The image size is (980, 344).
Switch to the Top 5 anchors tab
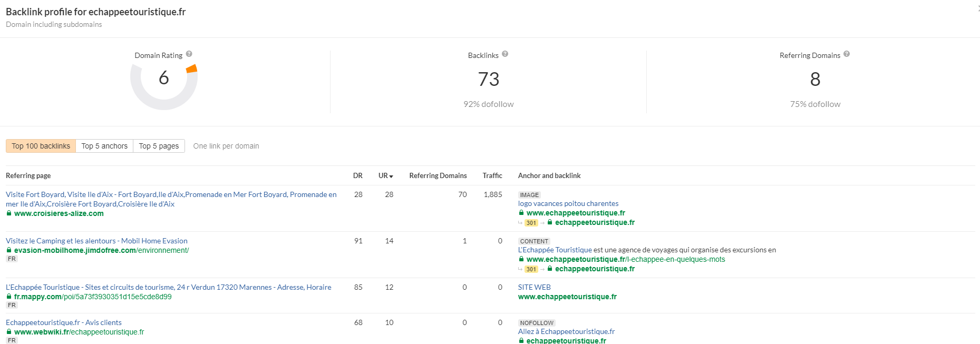pos(104,146)
